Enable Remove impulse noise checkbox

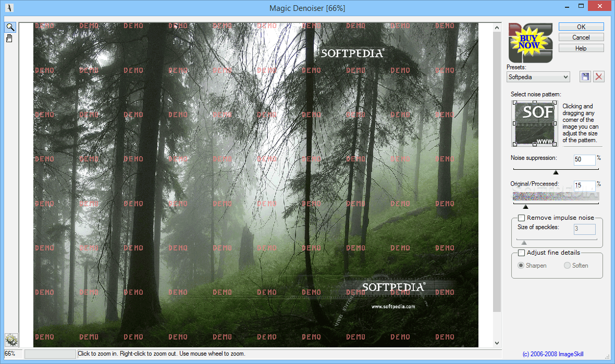coord(521,218)
